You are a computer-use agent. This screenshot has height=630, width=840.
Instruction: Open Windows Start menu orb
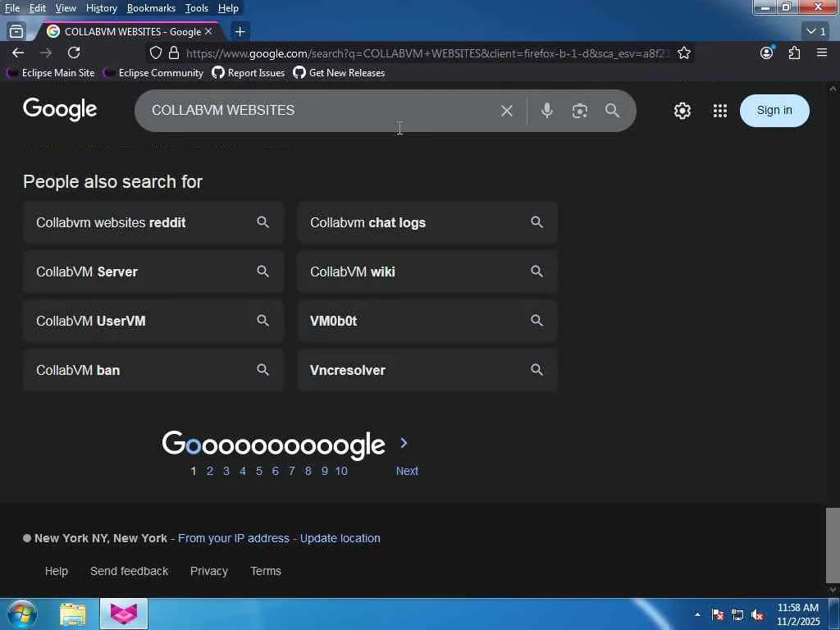point(22,614)
